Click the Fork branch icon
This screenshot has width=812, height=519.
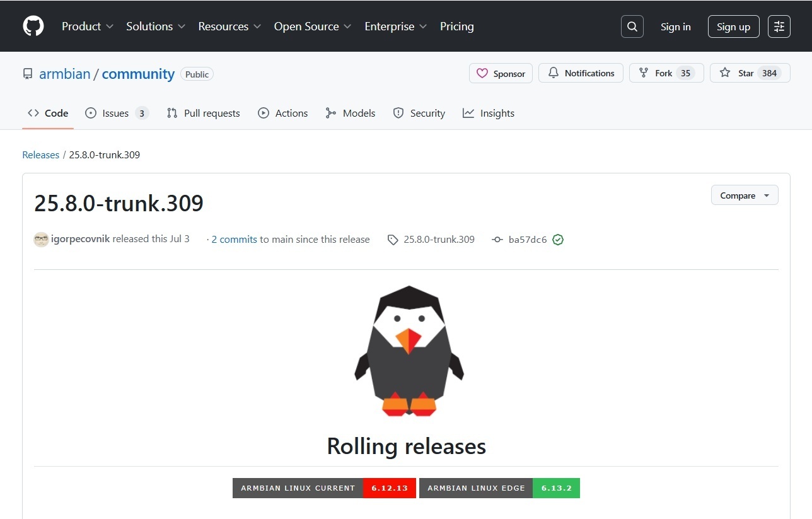point(643,73)
